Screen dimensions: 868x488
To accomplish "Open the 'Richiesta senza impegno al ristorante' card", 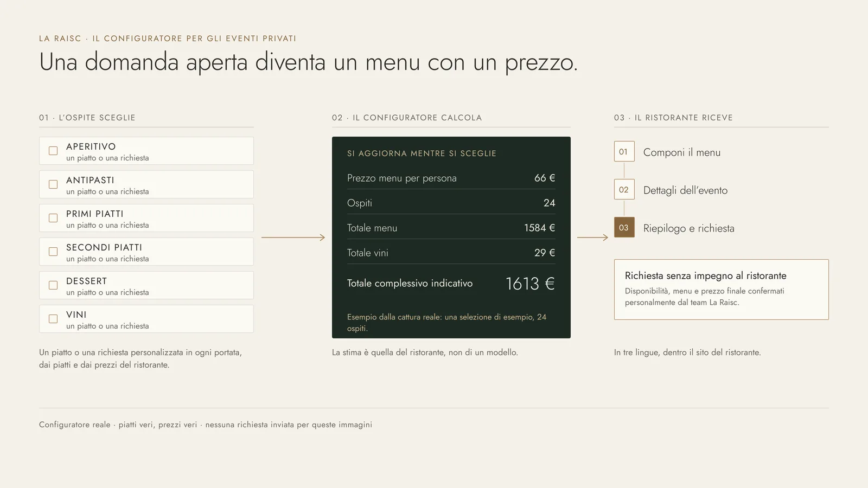I will [x=722, y=290].
